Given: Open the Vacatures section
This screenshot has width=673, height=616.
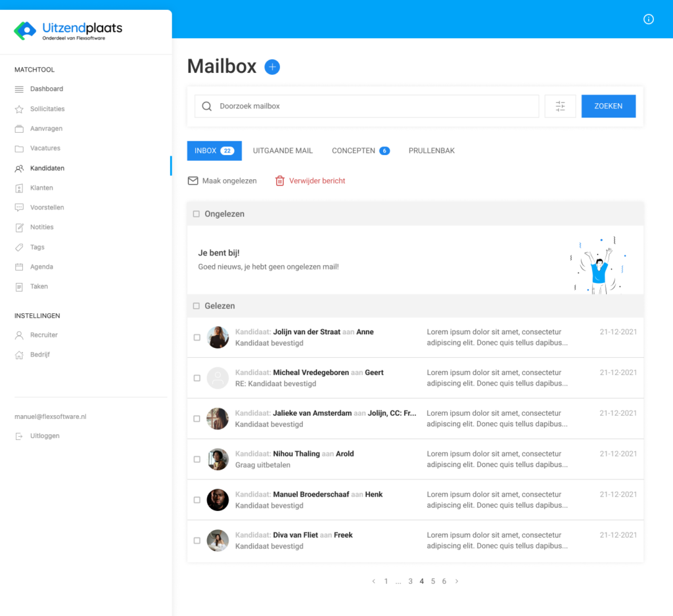Looking at the screenshot, I should click(x=45, y=148).
